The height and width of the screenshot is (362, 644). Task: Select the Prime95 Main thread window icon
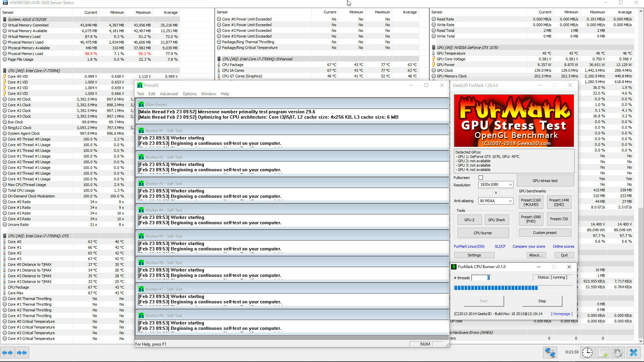(141, 105)
